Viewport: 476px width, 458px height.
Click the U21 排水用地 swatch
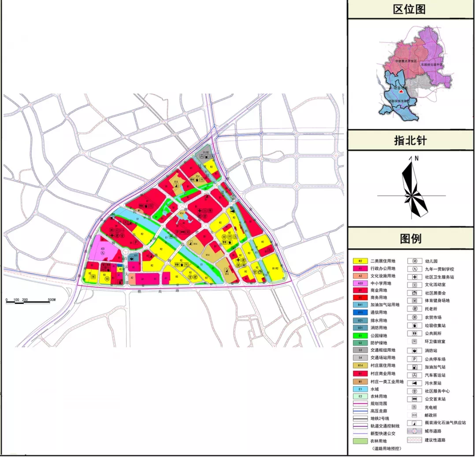pyautogui.click(x=361, y=321)
